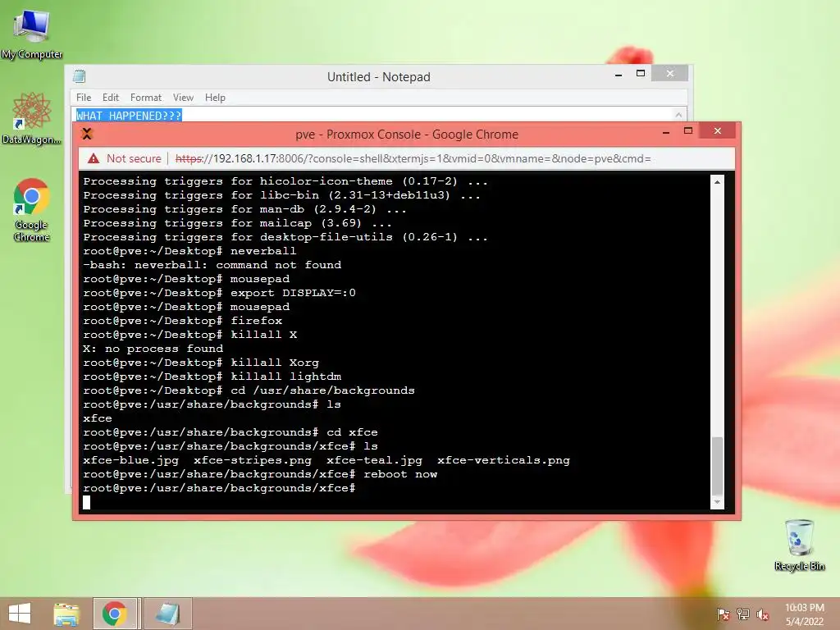Click 'xfce-stripes.png' in the terminal listing

coord(253,460)
